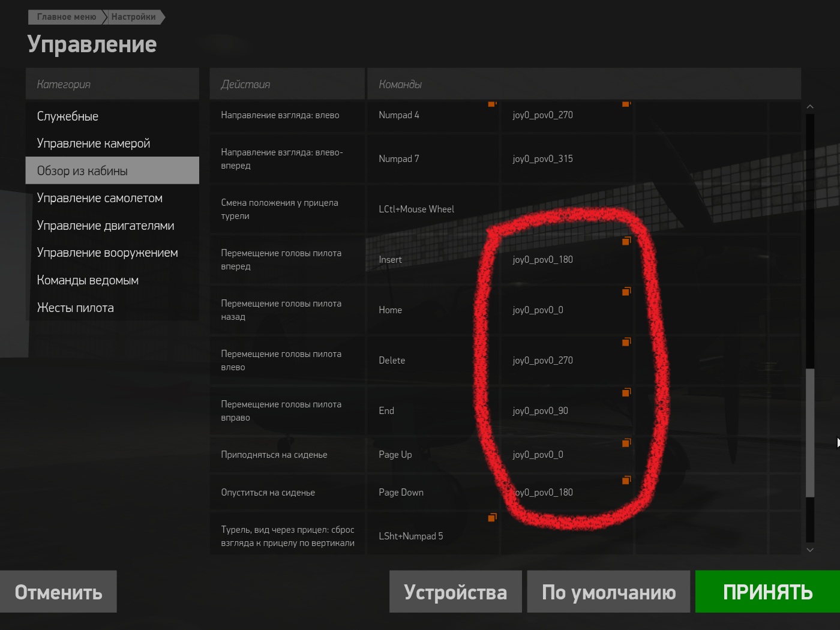The height and width of the screenshot is (630, 840).
Task: Click the orange icon beside Insert's joy0_pov0_180 binding
Action: coord(626,241)
